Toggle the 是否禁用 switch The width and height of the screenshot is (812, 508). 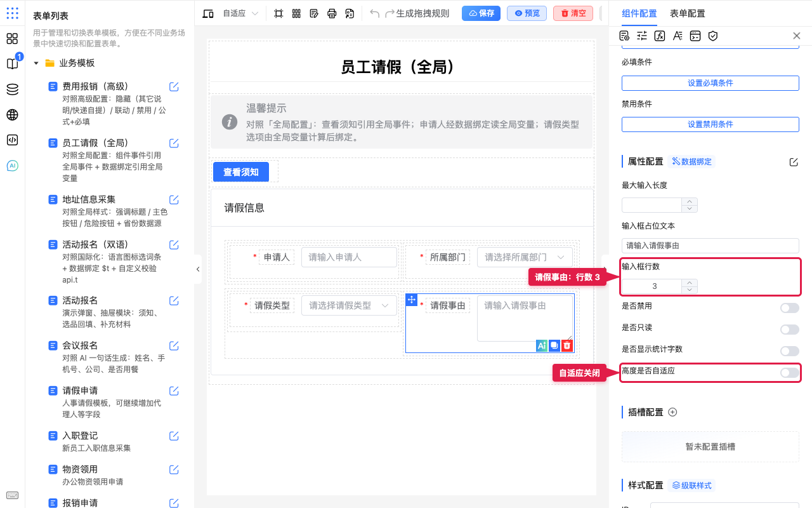pyautogui.click(x=790, y=308)
